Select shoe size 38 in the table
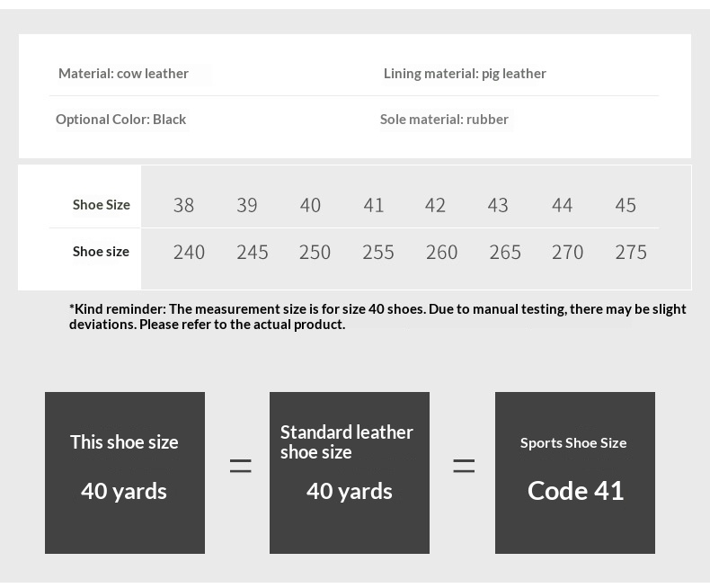The width and height of the screenshot is (710, 588). click(x=183, y=205)
